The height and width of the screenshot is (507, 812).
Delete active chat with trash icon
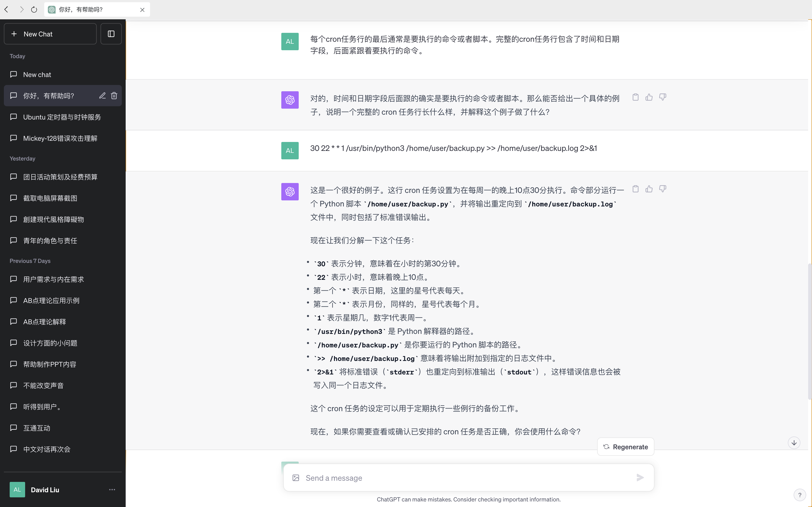pyautogui.click(x=114, y=96)
